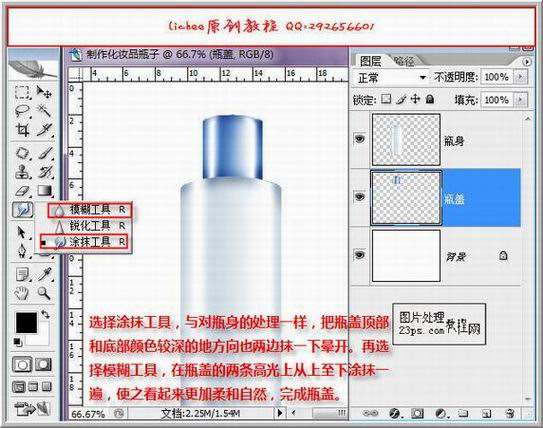Add a layer style from panel footer
The height and width of the screenshot is (428, 543).
[394, 413]
